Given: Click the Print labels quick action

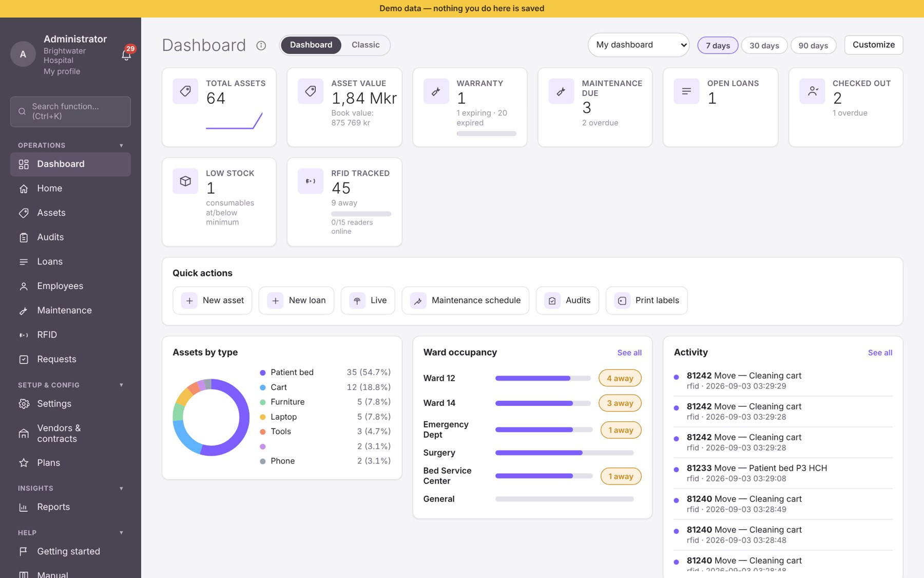Looking at the screenshot, I should 646,301.
